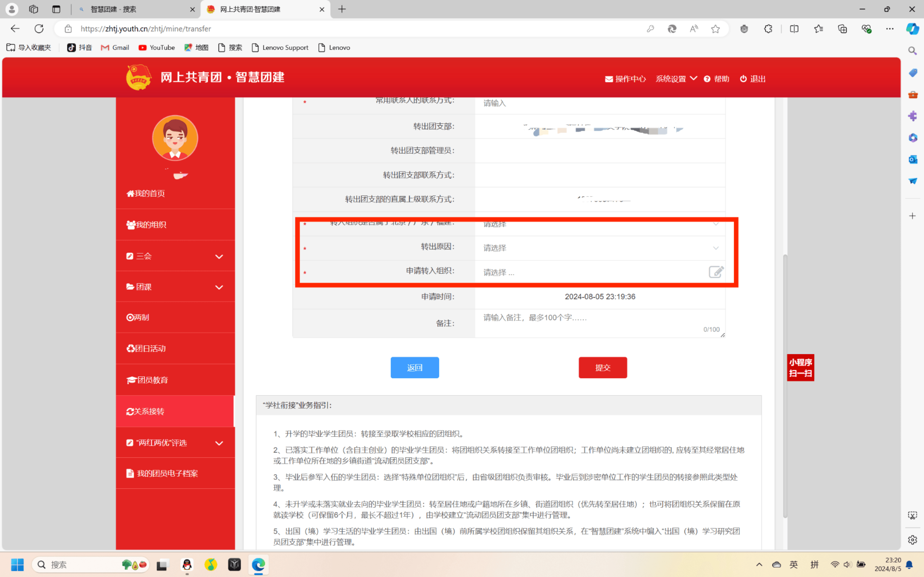This screenshot has height=577, width=924.
Task: Click 小程序扫一扫 floating badge
Action: point(800,367)
